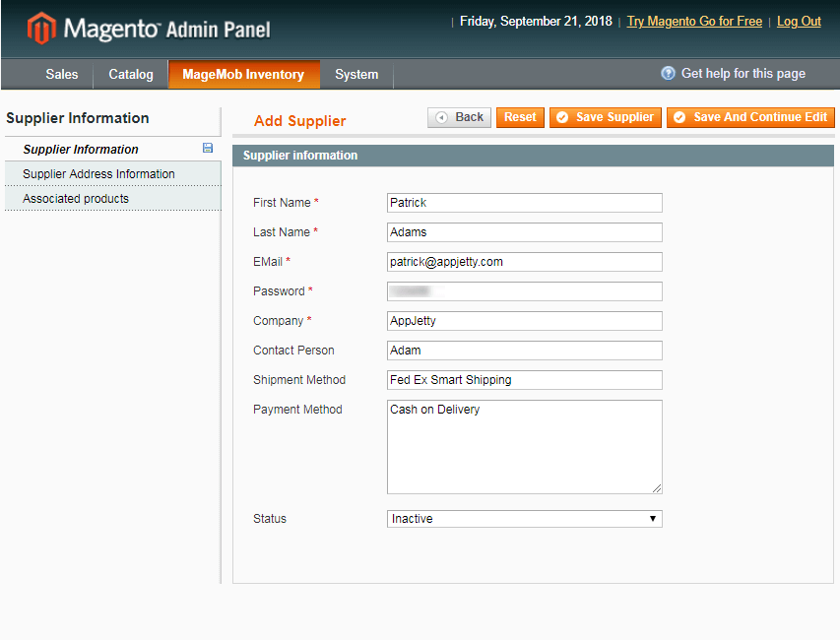Screen dimensions: 840x640
Task: Open the Catalog menu
Action: click(131, 75)
